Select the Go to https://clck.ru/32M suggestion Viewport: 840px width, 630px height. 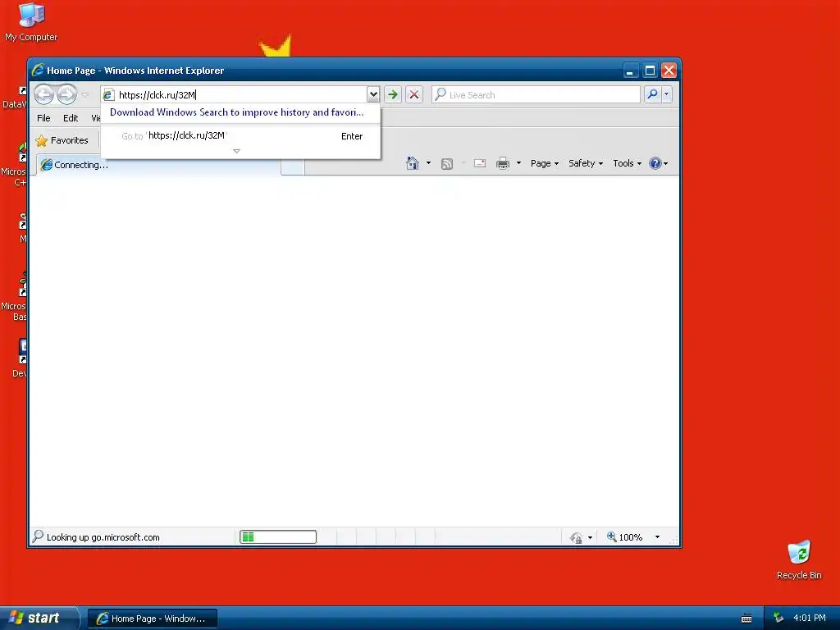coord(241,136)
